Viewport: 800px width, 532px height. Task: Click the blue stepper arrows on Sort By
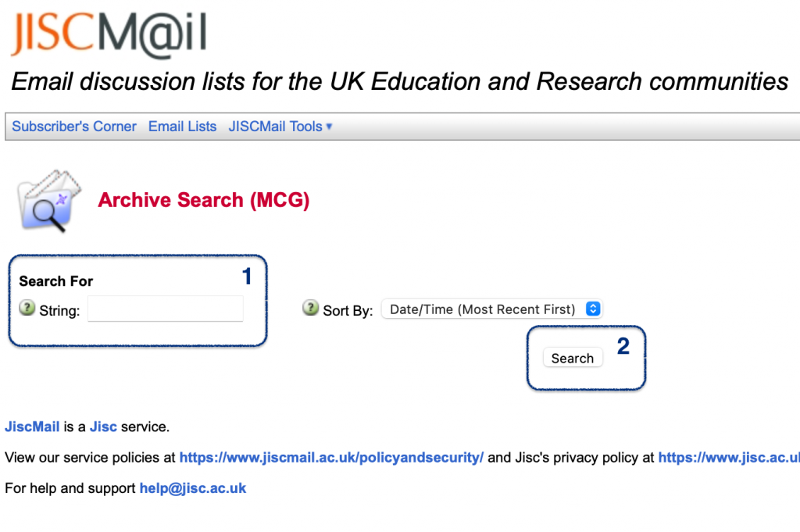[x=593, y=309]
